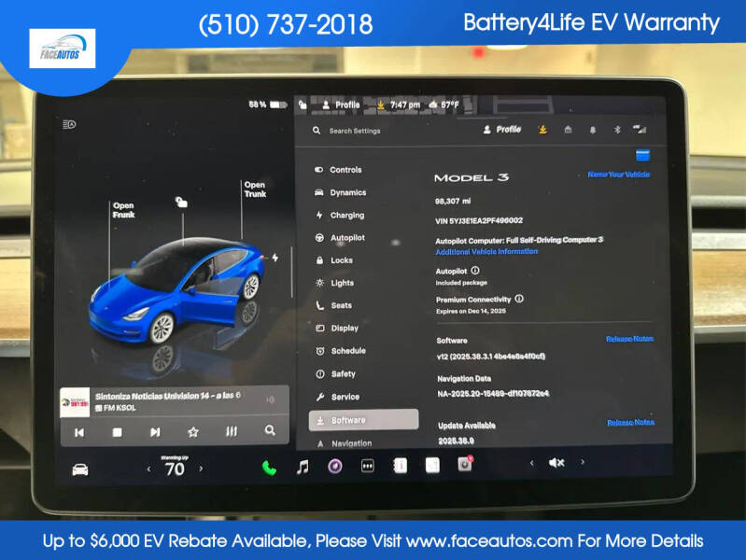Tap Name Your Vehicle link
This screenshot has width=746, height=560.
pos(618,175)
